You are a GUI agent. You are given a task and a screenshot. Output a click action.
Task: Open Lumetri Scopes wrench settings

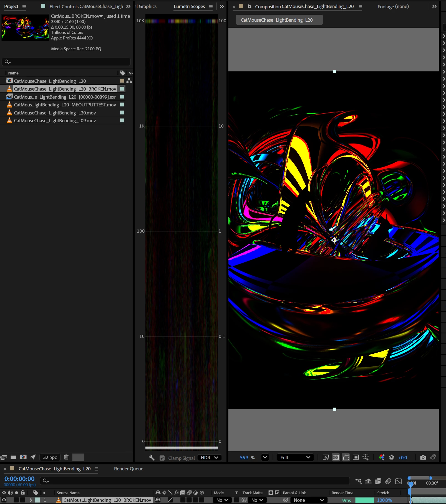[x=152, y=458]
